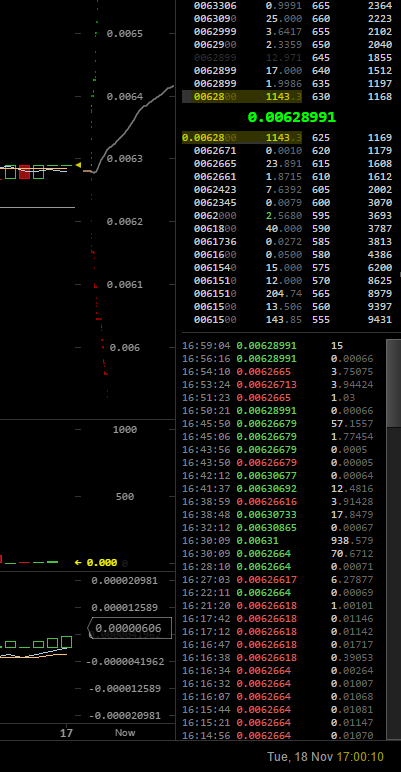Click the yellow price marker arrow on chart
This screenshot has width=401, height=772.
click(78, 165)
